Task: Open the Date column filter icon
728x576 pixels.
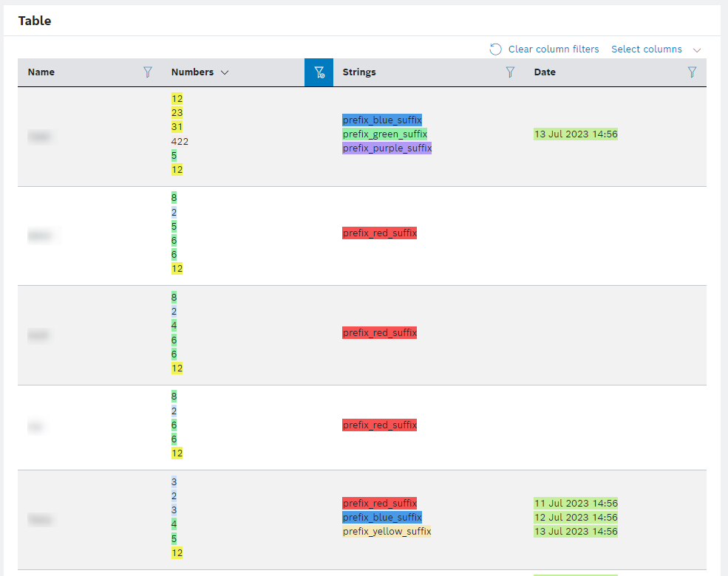Action: (692, 72)
